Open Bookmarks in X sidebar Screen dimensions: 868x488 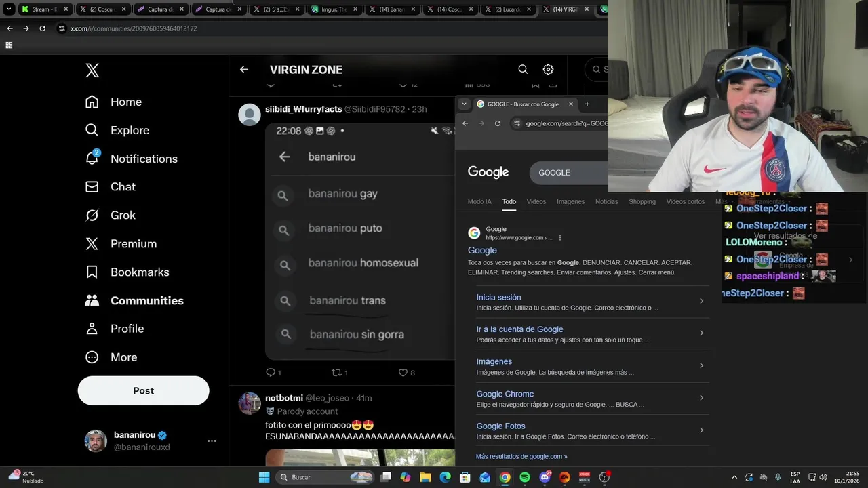(127, 272)
